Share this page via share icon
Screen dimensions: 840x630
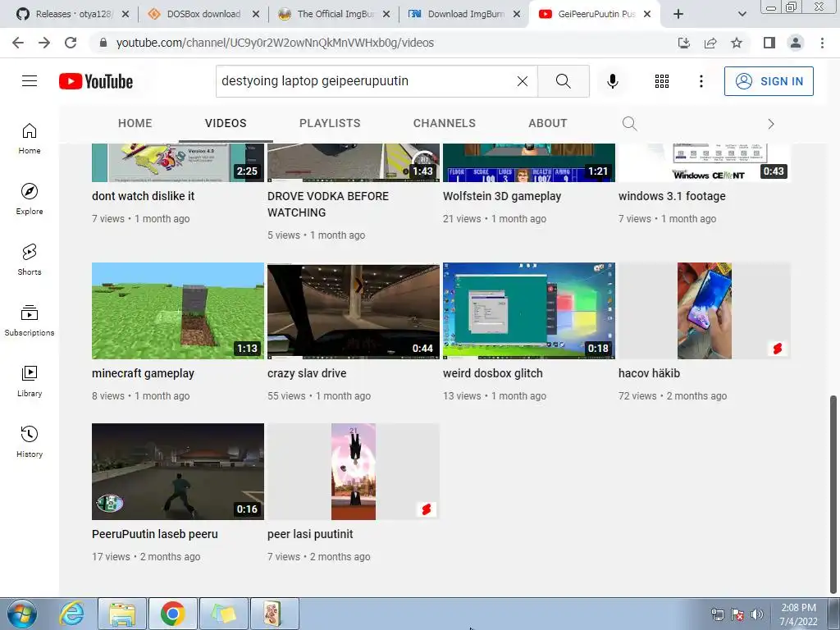710,43
